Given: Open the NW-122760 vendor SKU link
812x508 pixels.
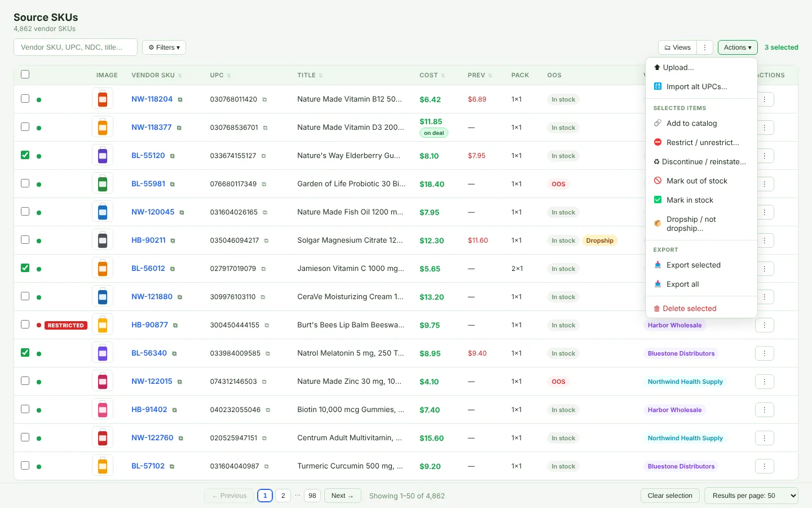Looking at the screenshot, I should click(152, 438).
